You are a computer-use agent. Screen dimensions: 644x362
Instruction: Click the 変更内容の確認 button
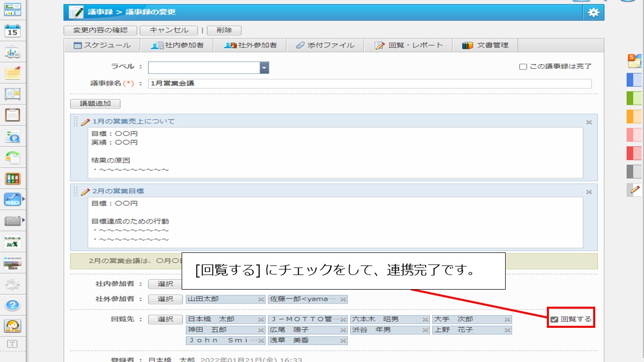tap(101, 30)
